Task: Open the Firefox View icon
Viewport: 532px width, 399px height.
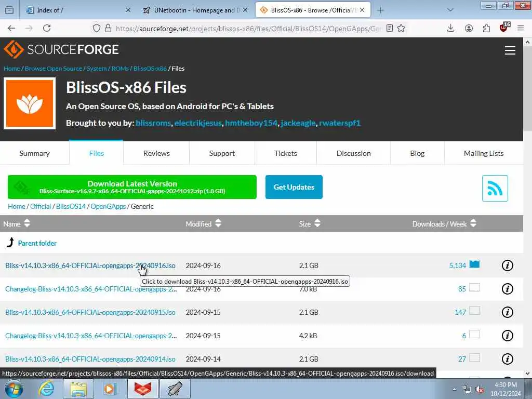Action: [9, 10]
